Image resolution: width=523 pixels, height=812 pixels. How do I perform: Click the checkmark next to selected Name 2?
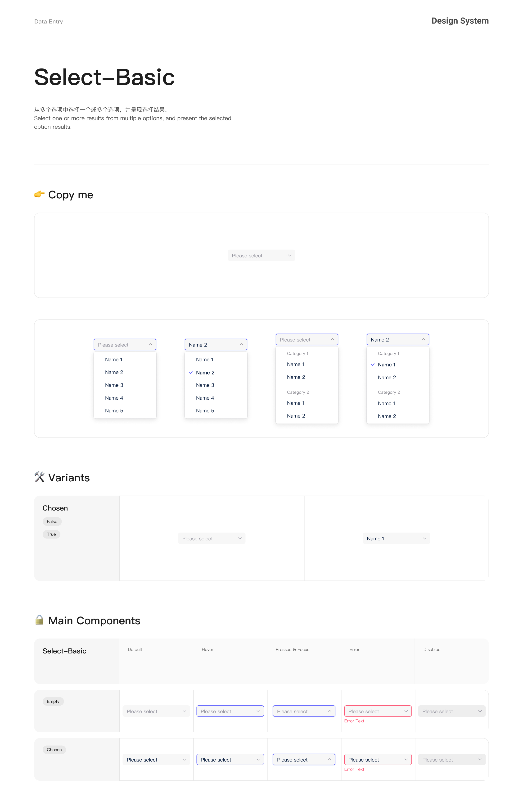click(191, 372)
